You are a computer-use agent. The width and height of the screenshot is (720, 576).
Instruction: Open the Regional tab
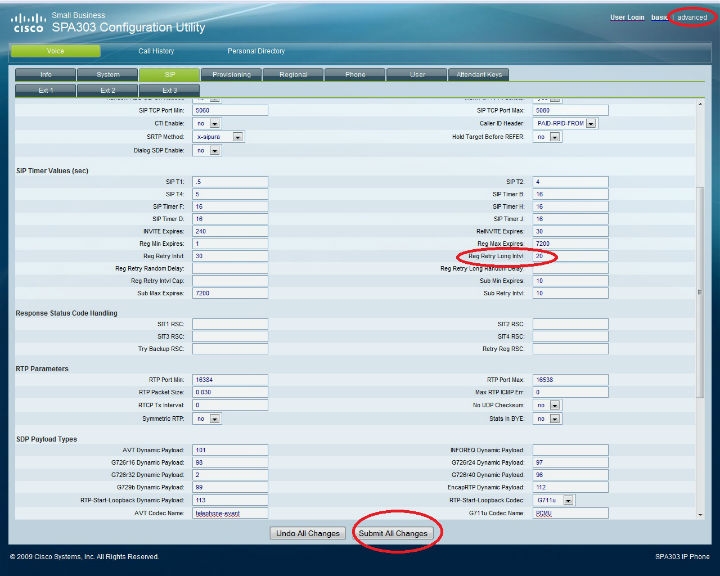pos(294,74)
